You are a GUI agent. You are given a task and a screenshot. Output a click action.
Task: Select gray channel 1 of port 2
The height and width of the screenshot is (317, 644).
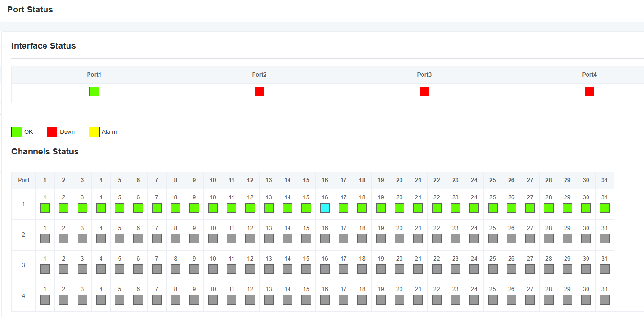(x=45, y=239)
